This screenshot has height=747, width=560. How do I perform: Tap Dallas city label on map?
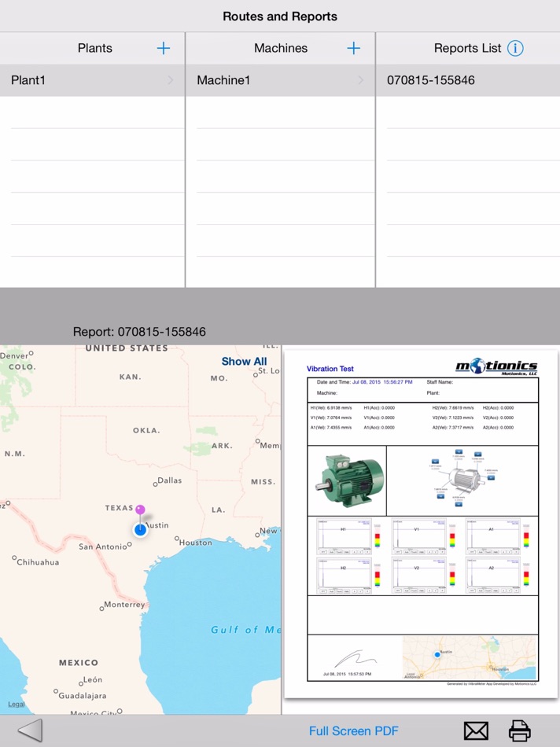(x=170, y=480)
